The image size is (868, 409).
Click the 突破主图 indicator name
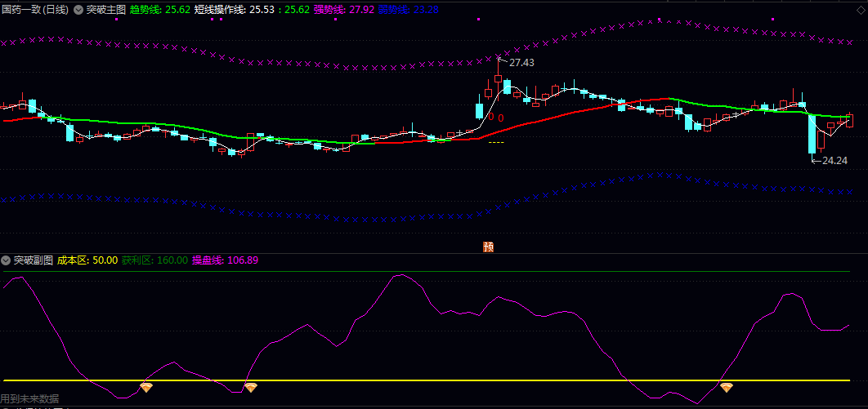click(x=105, y=10)
